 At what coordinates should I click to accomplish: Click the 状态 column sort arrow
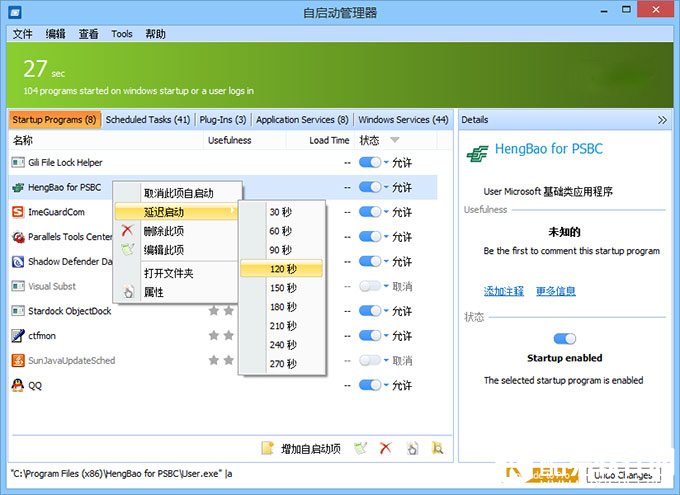pyautogui.click(x=395, y=140)
